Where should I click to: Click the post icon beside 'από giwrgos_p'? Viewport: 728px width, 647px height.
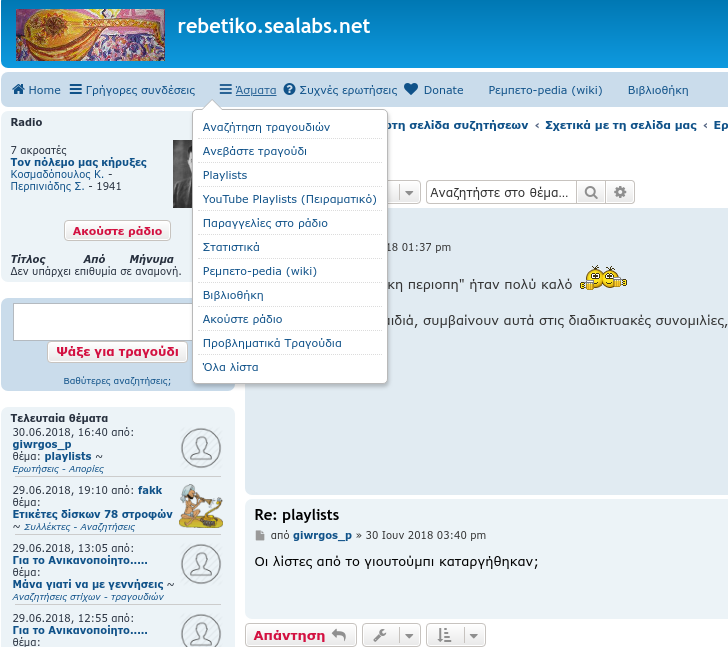tap(261, 536)
